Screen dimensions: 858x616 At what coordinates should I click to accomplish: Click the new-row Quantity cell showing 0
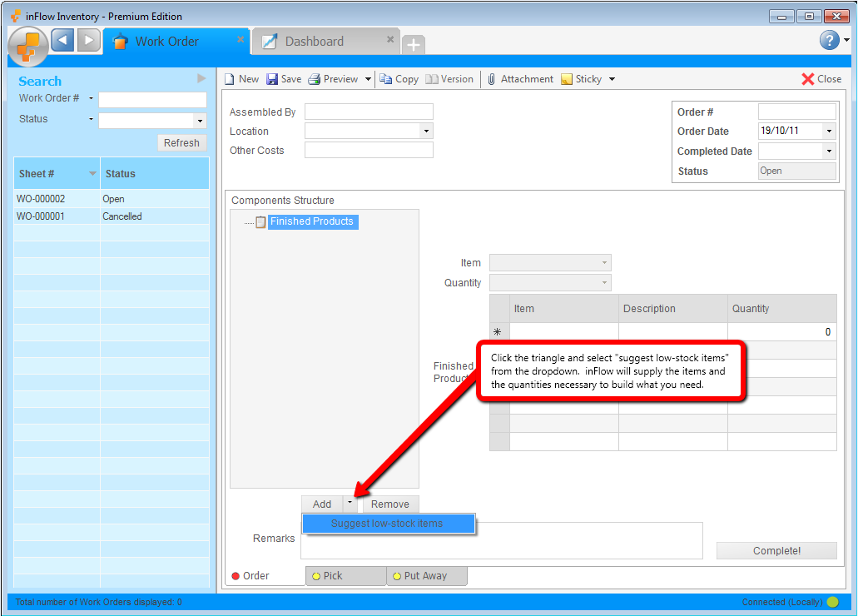pos(782,332)
